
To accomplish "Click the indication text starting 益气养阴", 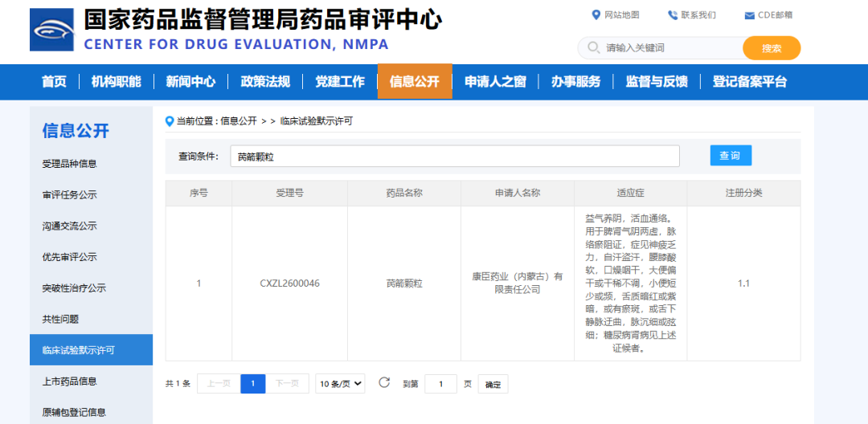I will 631,283.
